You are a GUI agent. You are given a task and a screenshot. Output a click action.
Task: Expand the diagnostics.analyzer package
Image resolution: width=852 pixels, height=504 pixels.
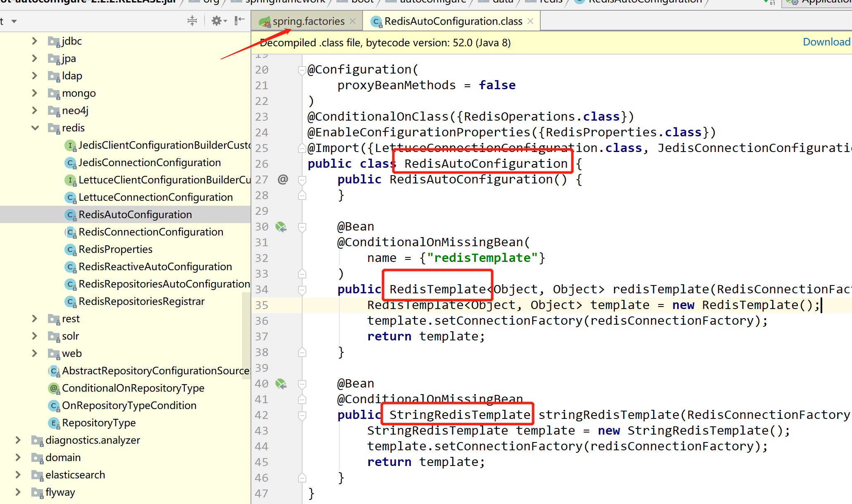18,440
